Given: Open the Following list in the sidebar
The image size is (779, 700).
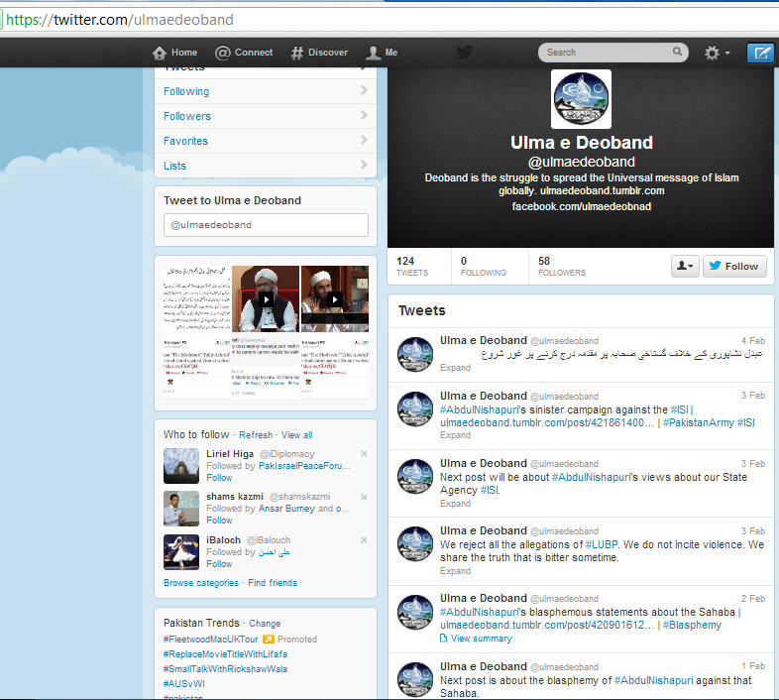Looking at the screenshot, I should [x=266, y=91].
